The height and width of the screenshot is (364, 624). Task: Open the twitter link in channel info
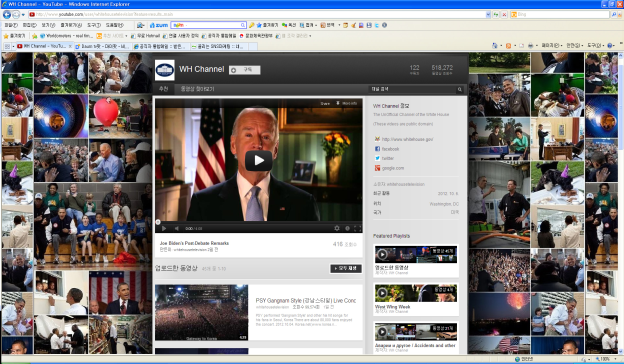click(388, 158)
